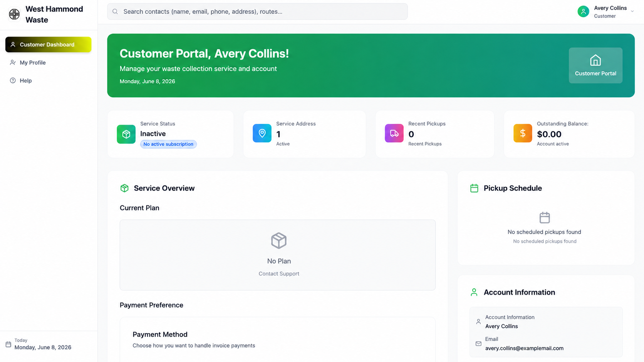644x362 pixels.
Task: Click the empty schedule grey calendar icon
Action: click(545, 217)
